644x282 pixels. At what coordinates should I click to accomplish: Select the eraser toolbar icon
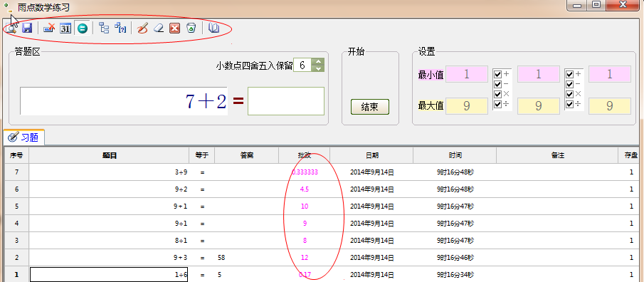tap(159, 28)
